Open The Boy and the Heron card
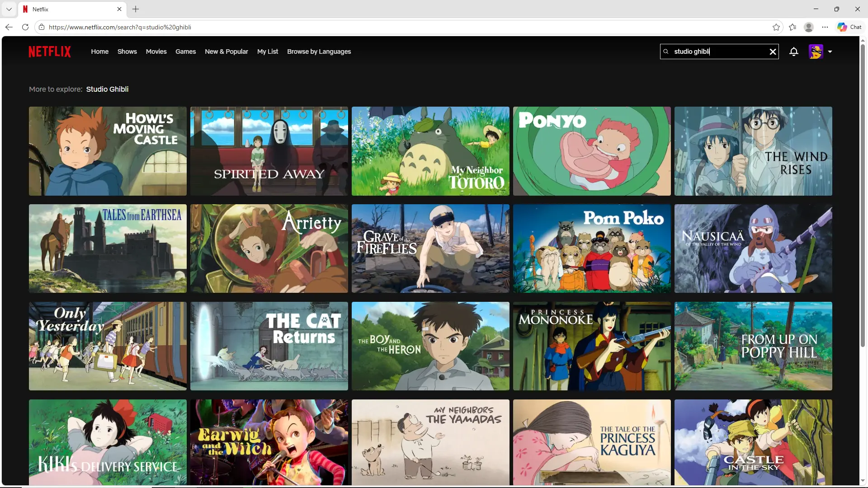 (x=430, y=346)
